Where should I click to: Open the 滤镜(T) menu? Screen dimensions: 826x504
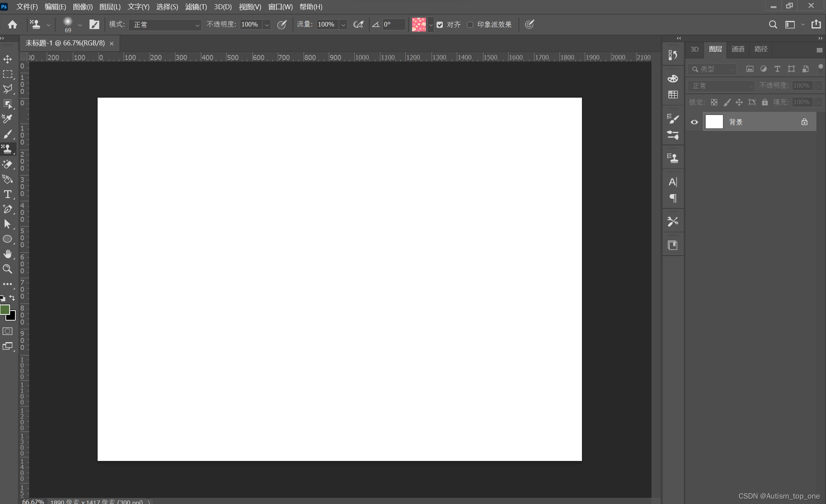coord(196,7)
